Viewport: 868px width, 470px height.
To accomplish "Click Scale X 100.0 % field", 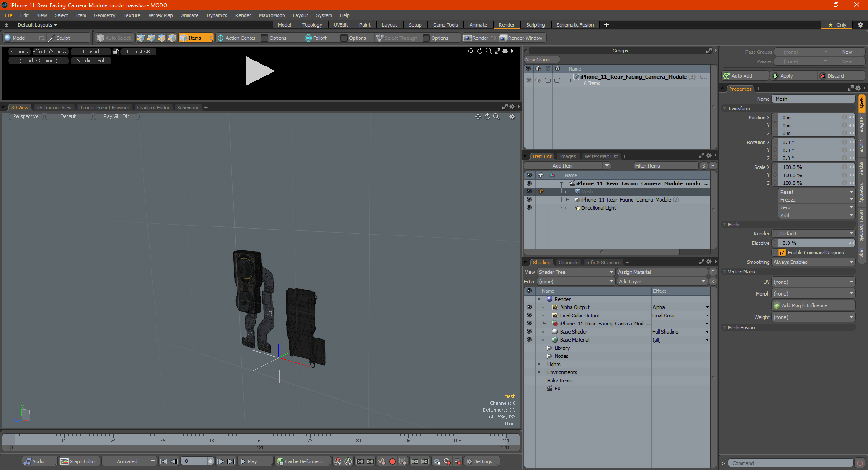I will (813, 167).
